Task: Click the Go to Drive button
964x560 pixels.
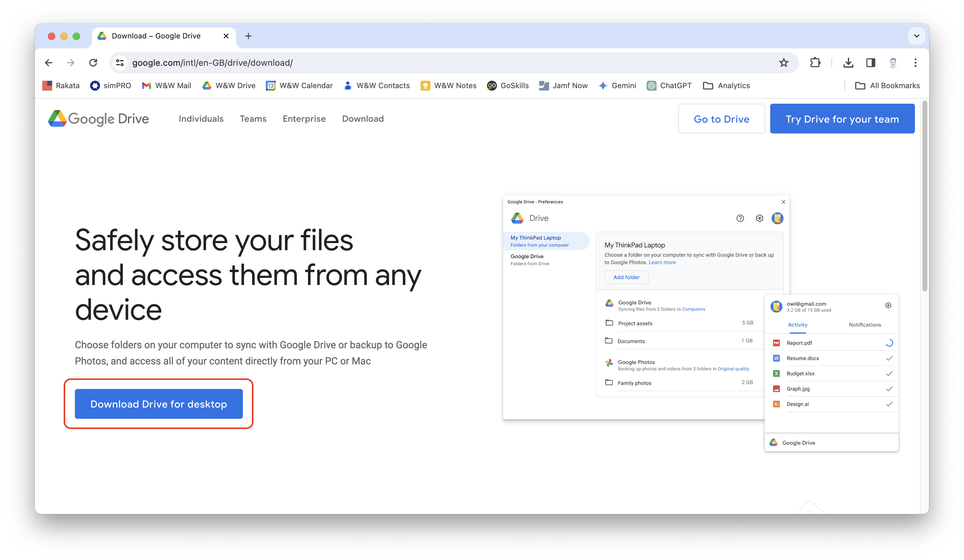Action: click(x=721, y=119)
